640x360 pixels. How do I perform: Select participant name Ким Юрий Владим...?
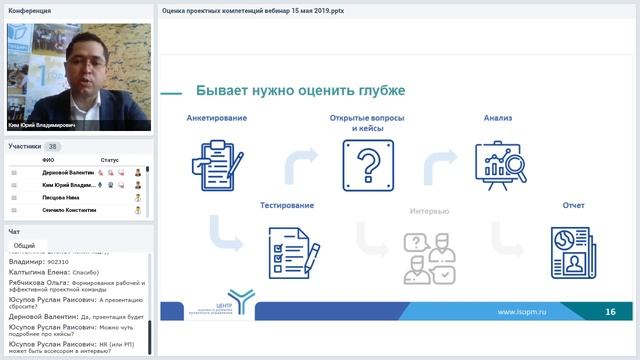69,185
